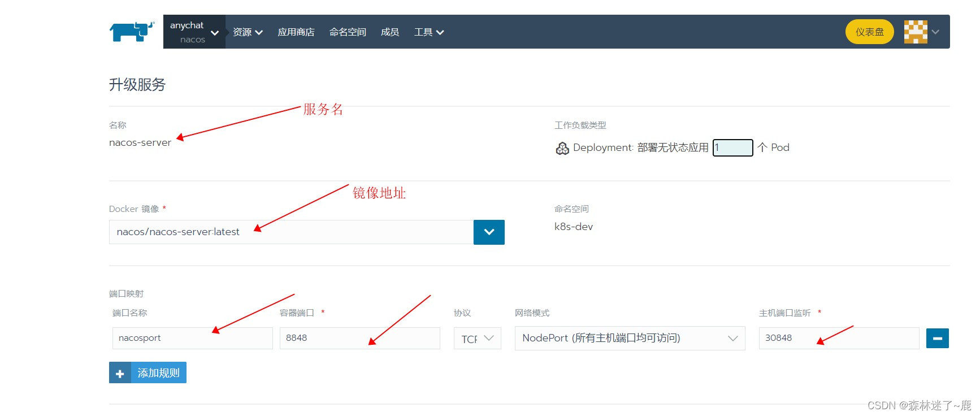Click the Docker 镜像 input field
This screenshot has height=416, width=980.
(291, 232)
